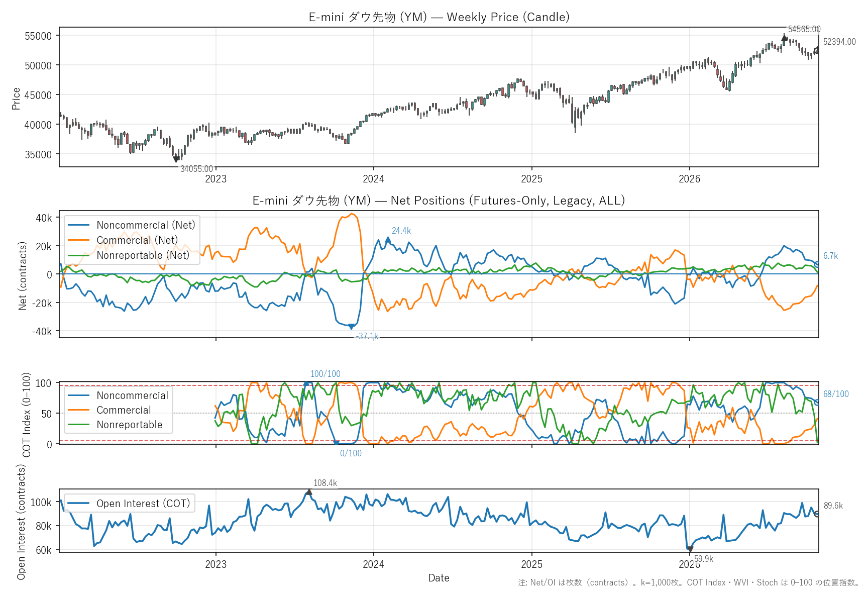Click the Open Interest (contracts) y-axis label
The image size is (868, 593).
21,522
